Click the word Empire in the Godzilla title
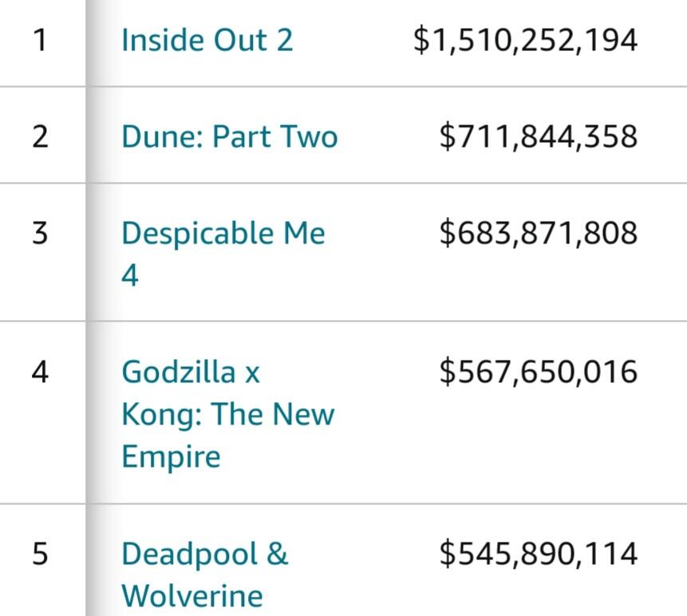This screenshot has height=616, width=687. pyautogui.click(x=170, y=457)
